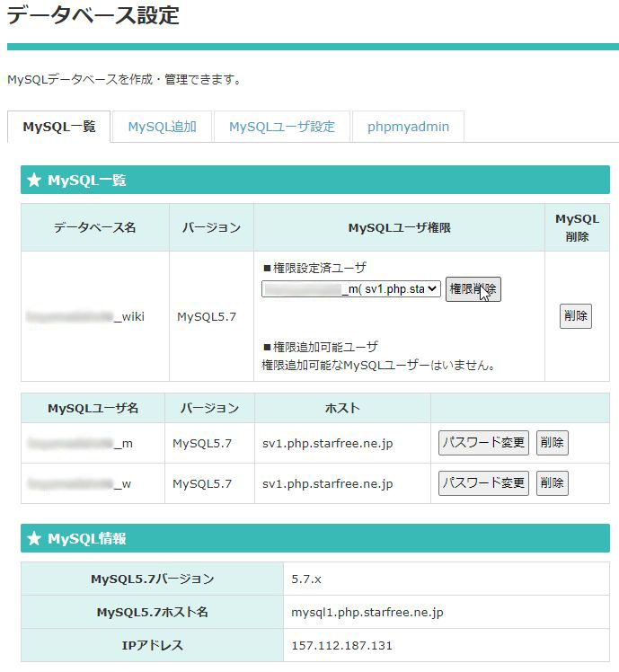Open the phpmyadmin tab
The width and height of the screenshot is (619, 672).
click(x=408, y=127)
